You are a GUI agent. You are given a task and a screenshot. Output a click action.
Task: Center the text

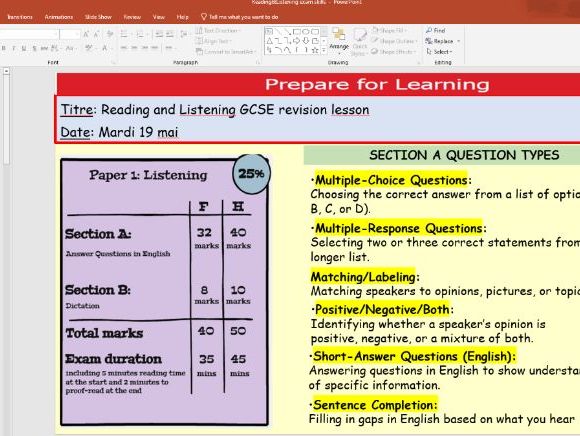coord(134,48)
